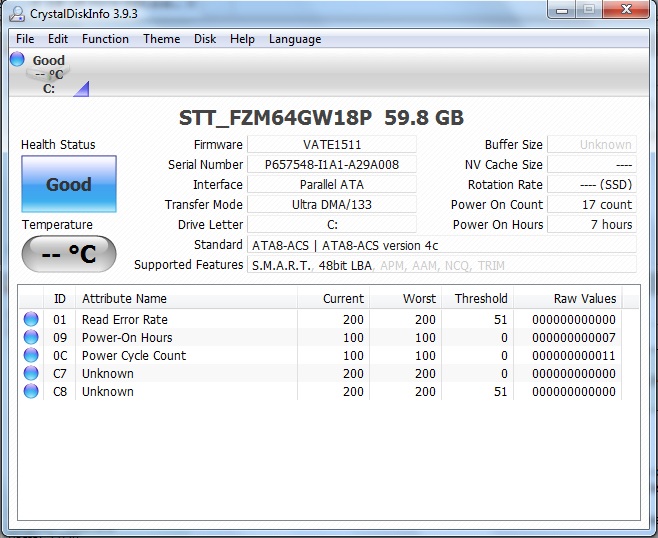The height and width of the screenshot is (538, 658).
Task: Select the Unknown attribute name in row C7
Action: pos(108,373)
